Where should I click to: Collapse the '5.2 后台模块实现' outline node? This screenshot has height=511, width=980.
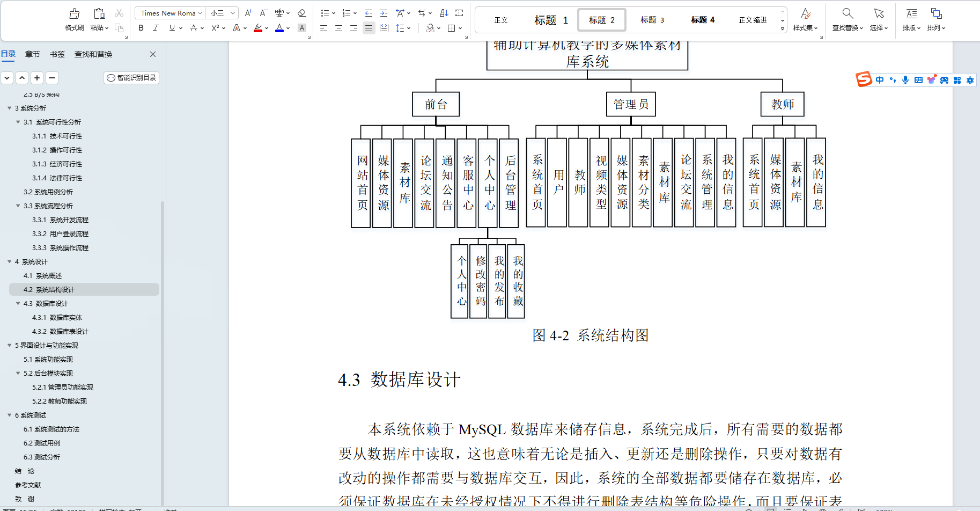(18, 373)
